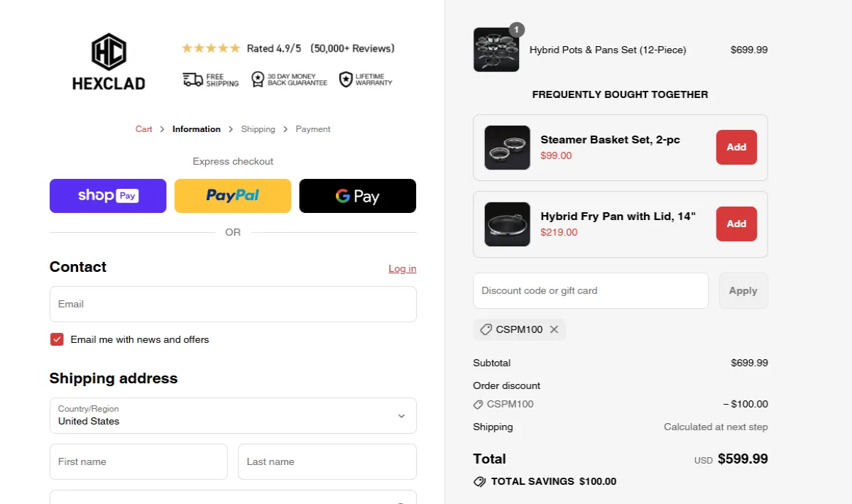The height and width of the screenshot is (504, 852).
Task: Click the Hexclad hexagonal logo
Action: point(108,51)
